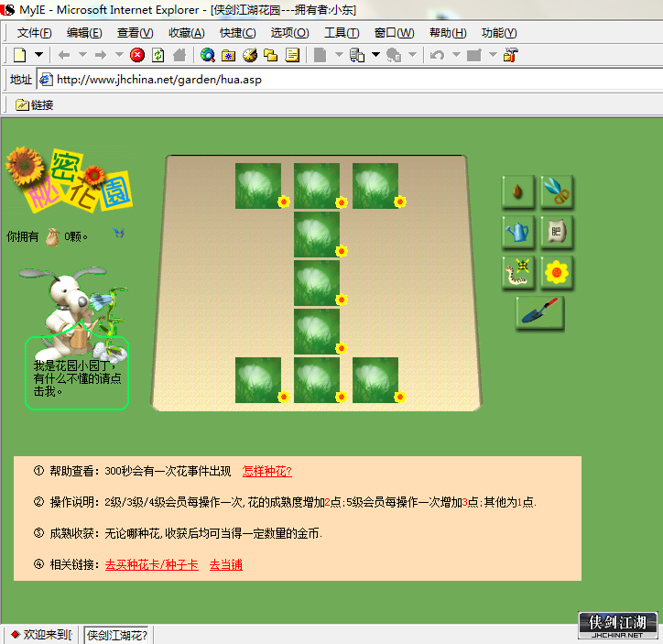Screen dimensions: 663x644
Task: Click the paint palette toolbar icon
Action: click(x=250, y=55)
